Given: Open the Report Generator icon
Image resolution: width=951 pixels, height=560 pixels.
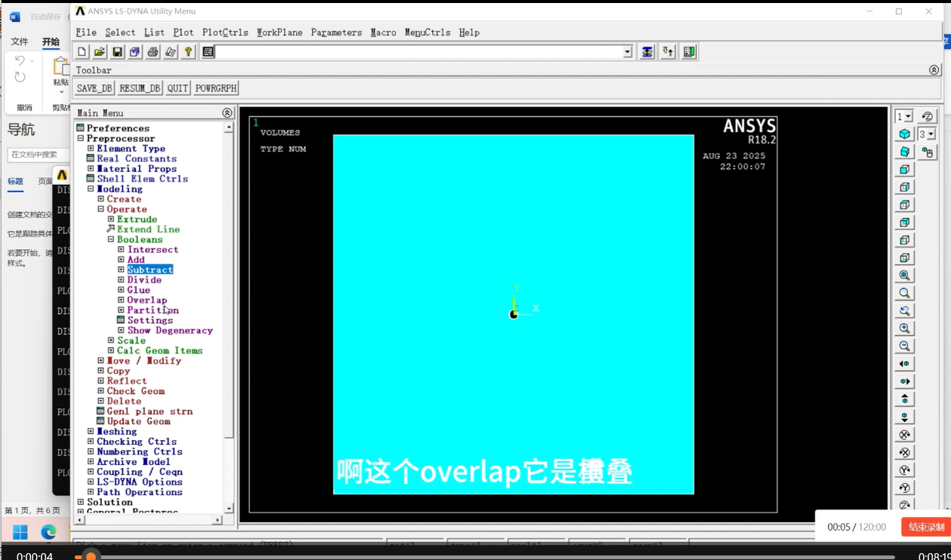Looking at the screenshot, I should coord(171,52).
